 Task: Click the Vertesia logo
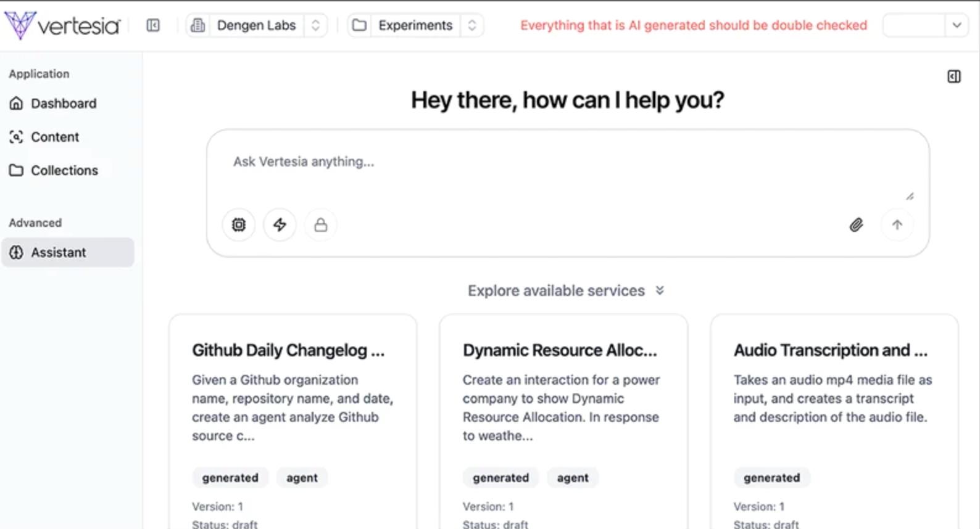pos(62,25)
